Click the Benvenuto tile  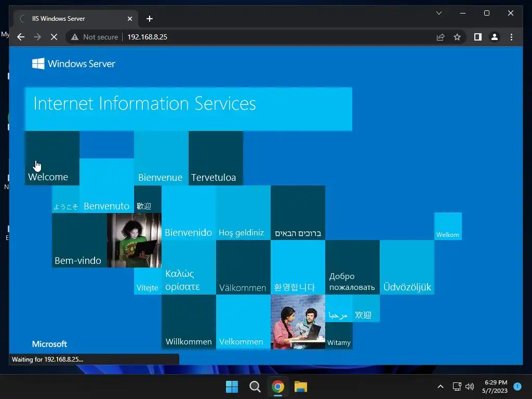107,185
